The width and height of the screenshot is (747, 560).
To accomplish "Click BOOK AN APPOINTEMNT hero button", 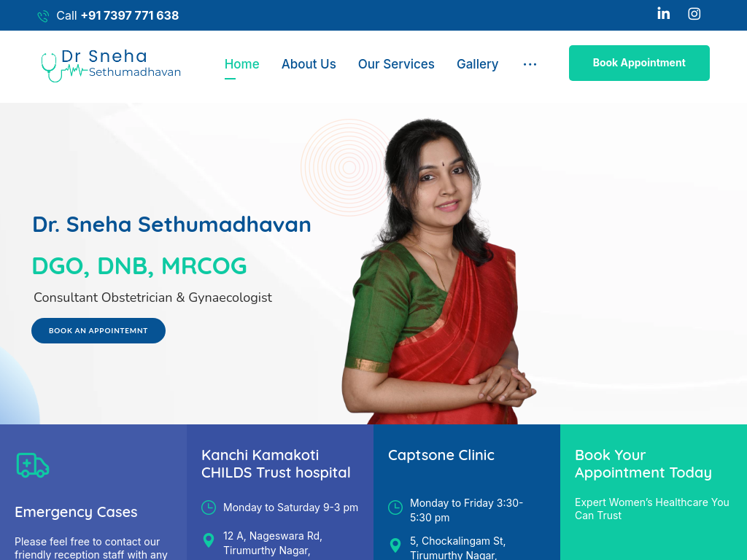I will (98, 330).
